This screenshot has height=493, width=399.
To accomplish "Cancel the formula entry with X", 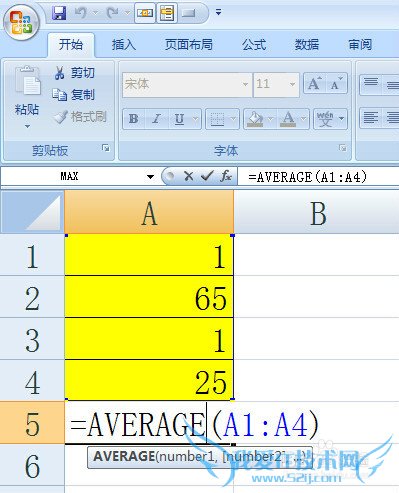I will [x=189, y=176].
